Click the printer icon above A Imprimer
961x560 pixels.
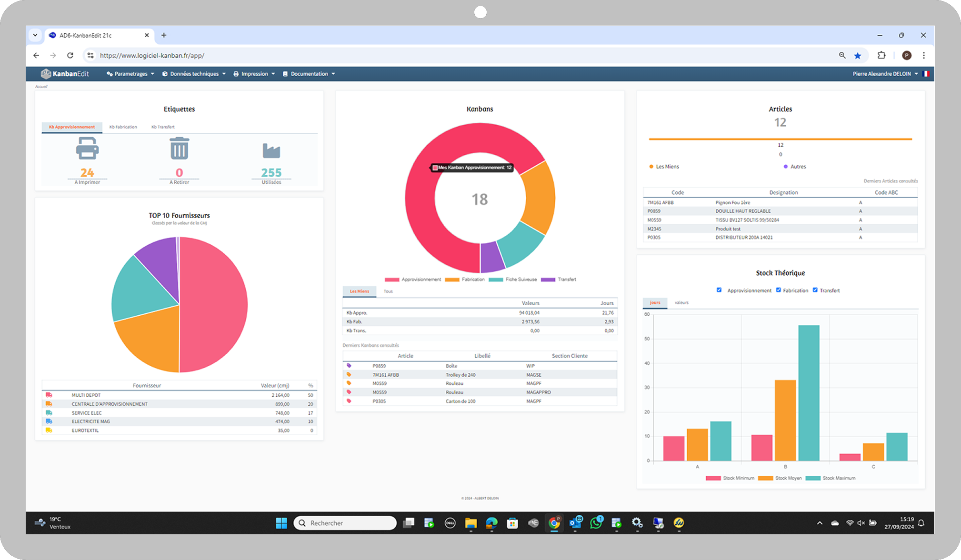(x=87, y=149)
